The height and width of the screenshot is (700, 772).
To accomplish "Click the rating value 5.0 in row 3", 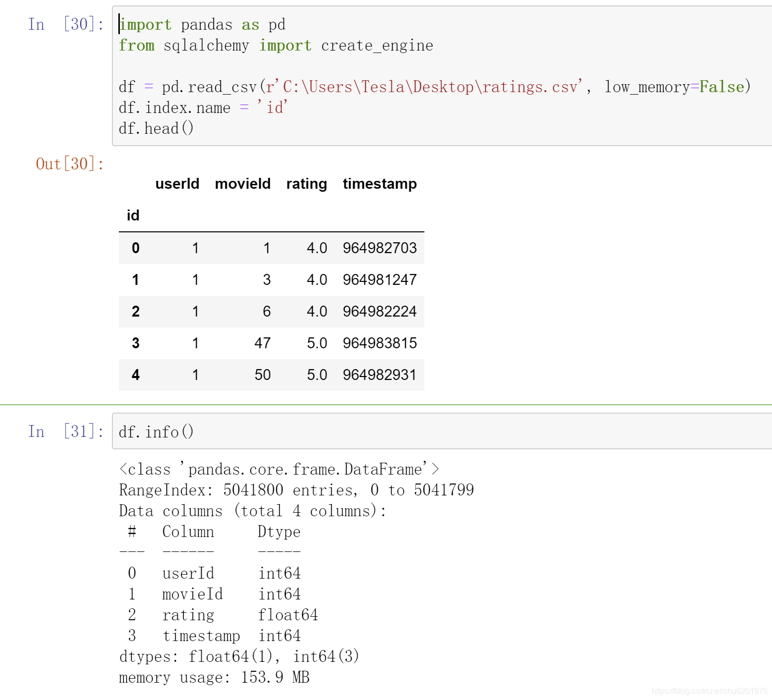I will click(x=318, y=343).
